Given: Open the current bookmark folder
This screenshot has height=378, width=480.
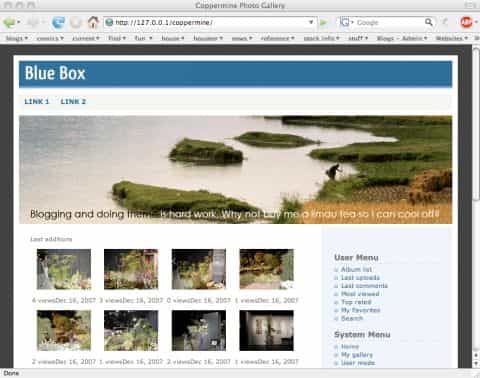Looking at the screenshot, I should [x=86, y=38].
